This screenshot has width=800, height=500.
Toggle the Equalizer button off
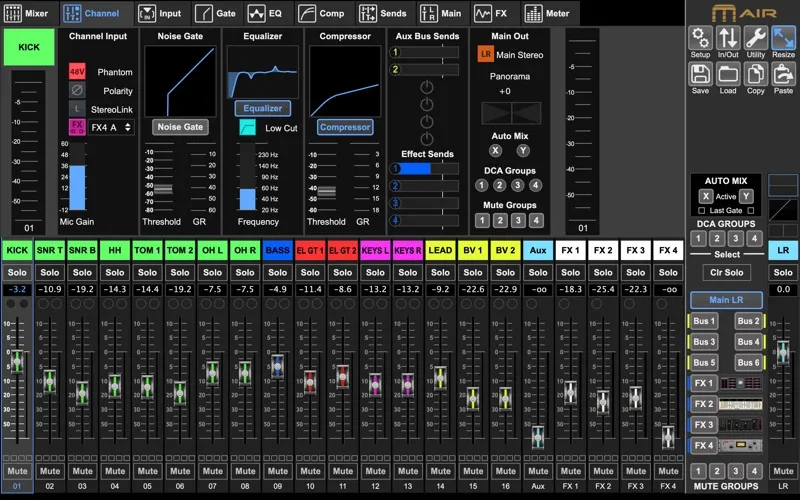coord(263,108)
